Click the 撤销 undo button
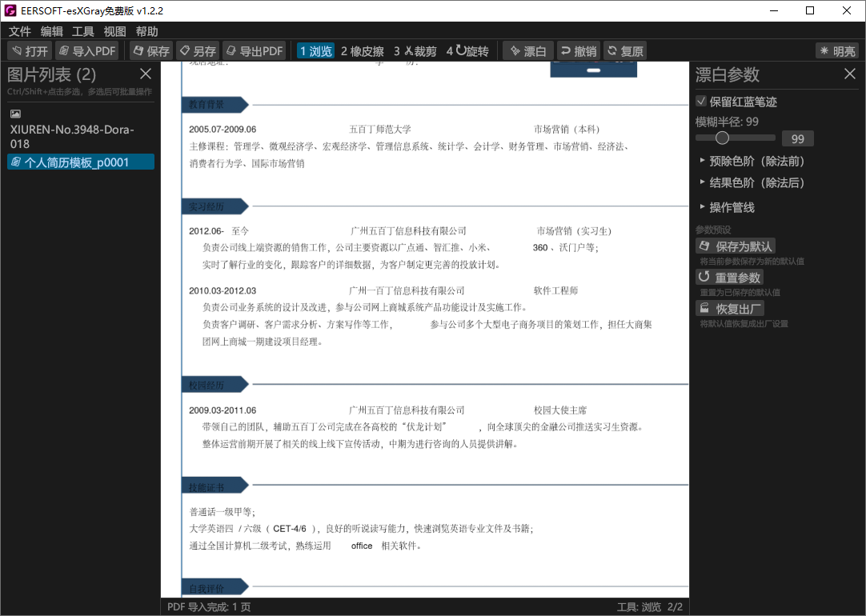Image resolution: width=866 pixels, height=616 pixels. pyautogui.click(x=578, y=51)
